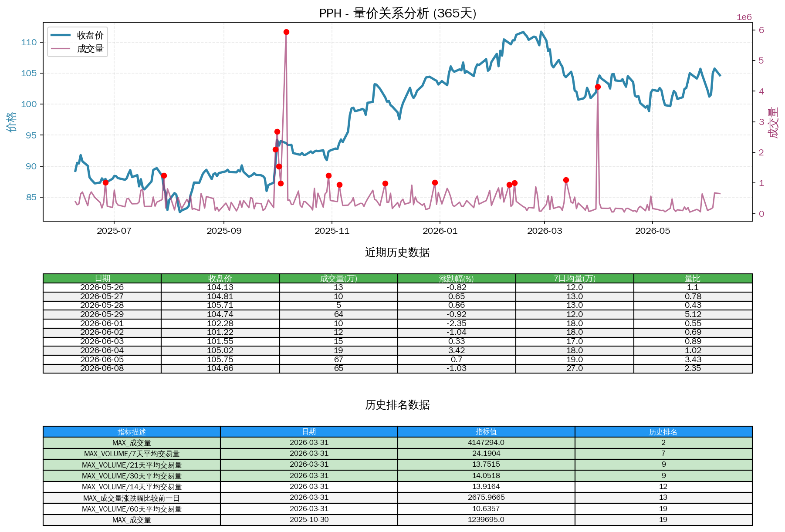
Task: Click the right y-axis label 成交量
Action: coord(774,122)
